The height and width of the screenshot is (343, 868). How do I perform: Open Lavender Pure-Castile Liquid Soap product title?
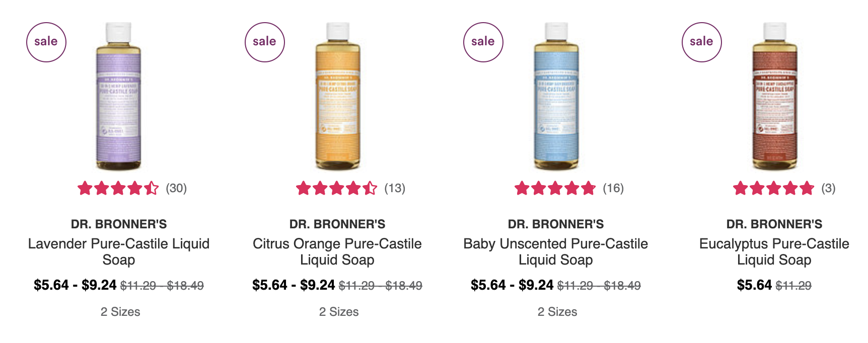click(x=119, y=251)
